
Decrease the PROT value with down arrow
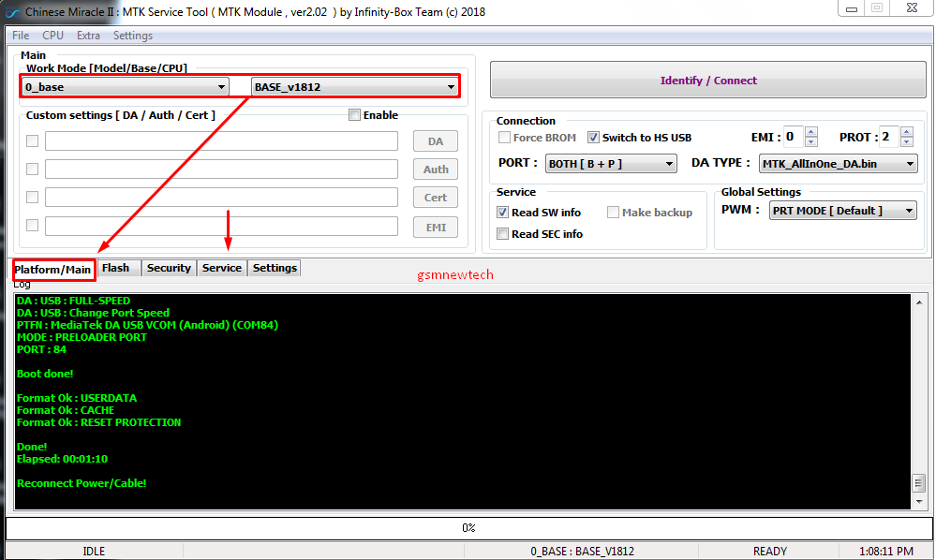tap(907, 142)
